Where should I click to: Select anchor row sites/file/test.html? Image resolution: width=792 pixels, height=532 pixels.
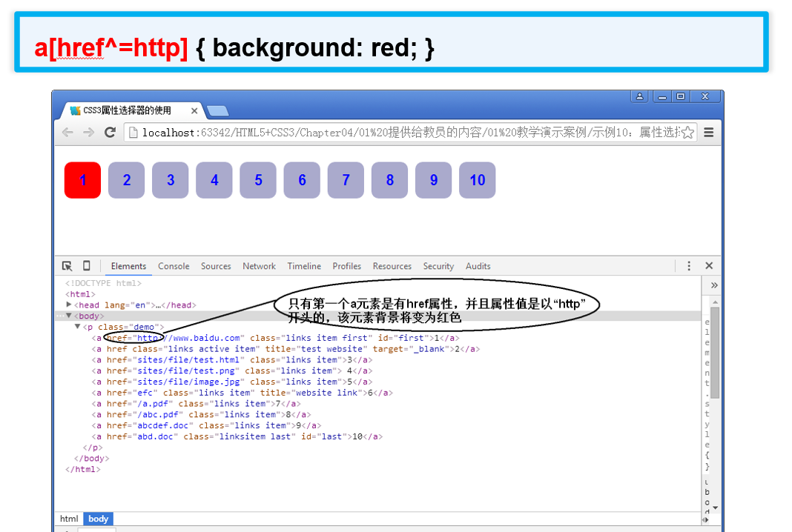point(232,360)
